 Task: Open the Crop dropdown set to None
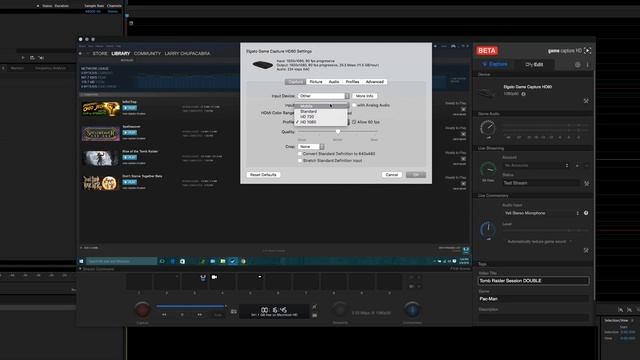pos(311,147)
